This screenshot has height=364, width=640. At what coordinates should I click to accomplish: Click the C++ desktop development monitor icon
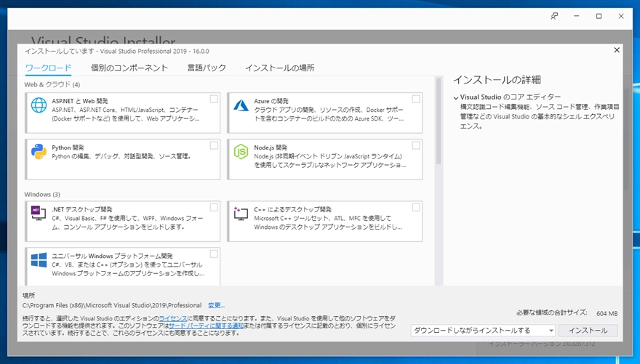pos(241,213)
